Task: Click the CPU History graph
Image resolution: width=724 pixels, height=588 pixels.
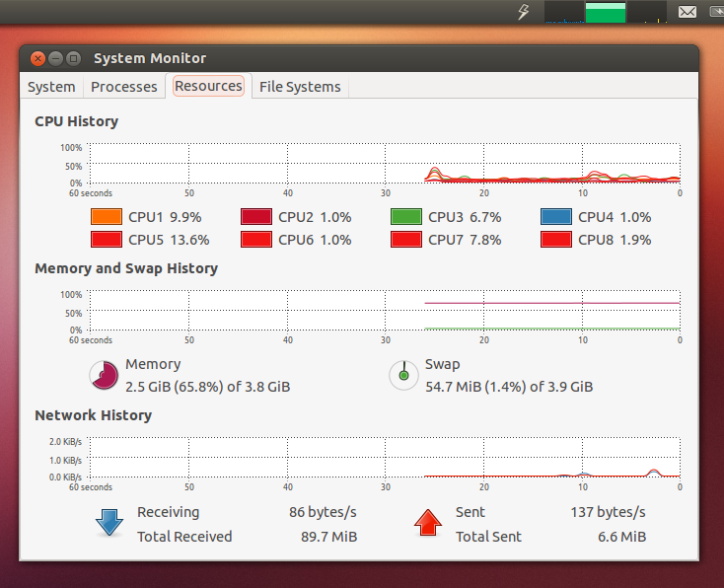Action: (x=385, y=163)
